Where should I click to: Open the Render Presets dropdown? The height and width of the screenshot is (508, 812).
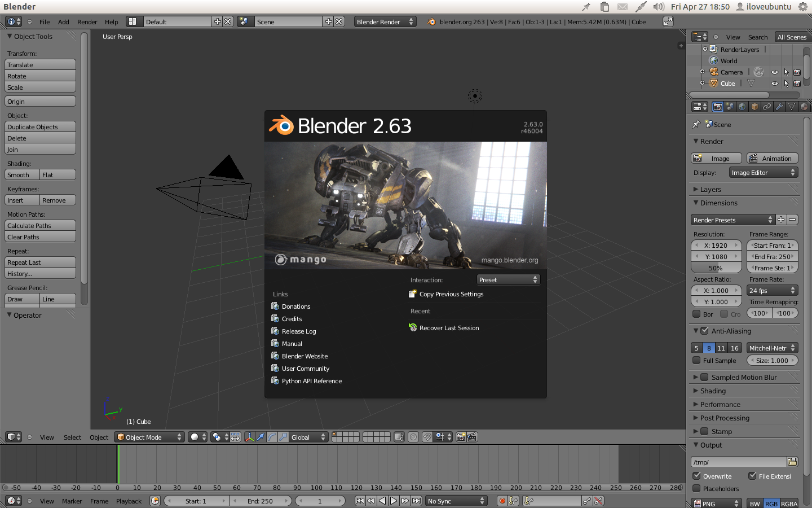tap(733, 220)
